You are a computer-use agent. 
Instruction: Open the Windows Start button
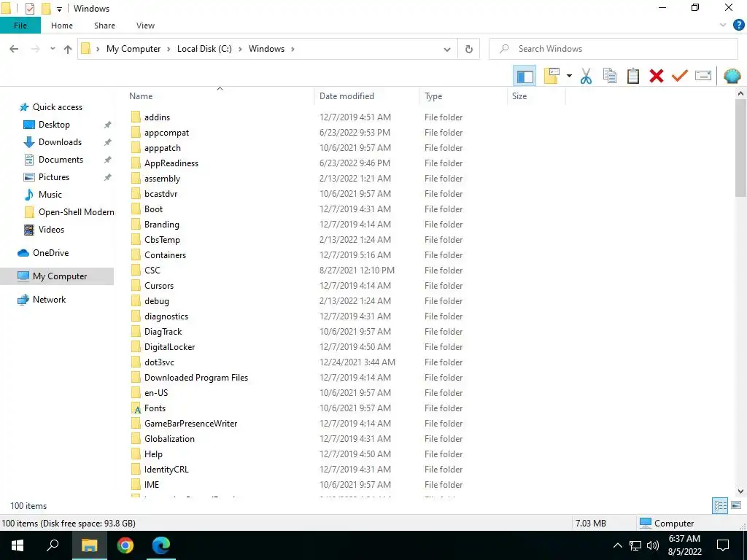coord(18,545)
